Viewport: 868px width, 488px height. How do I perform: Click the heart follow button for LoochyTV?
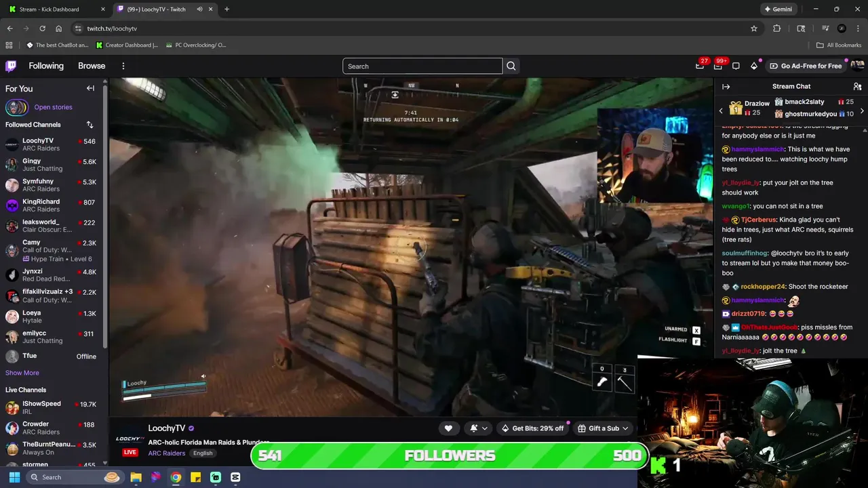[x=448, y=428]
